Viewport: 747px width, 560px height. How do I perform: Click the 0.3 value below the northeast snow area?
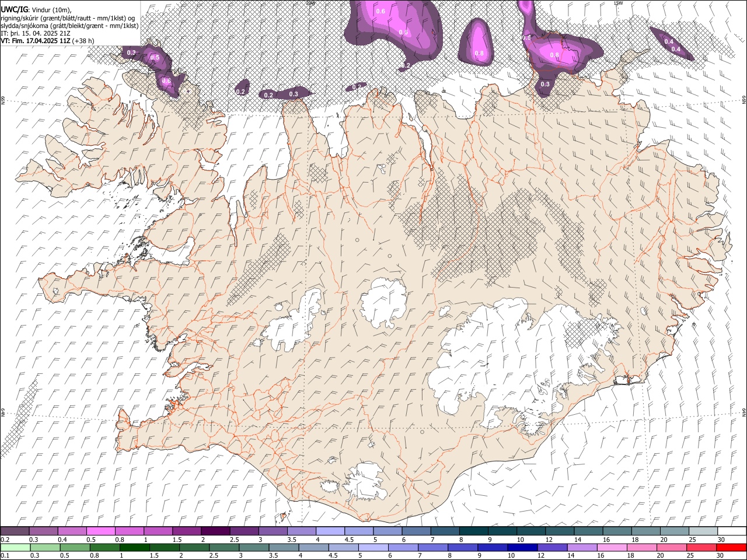pyautogui.click(x=545, y=85)
